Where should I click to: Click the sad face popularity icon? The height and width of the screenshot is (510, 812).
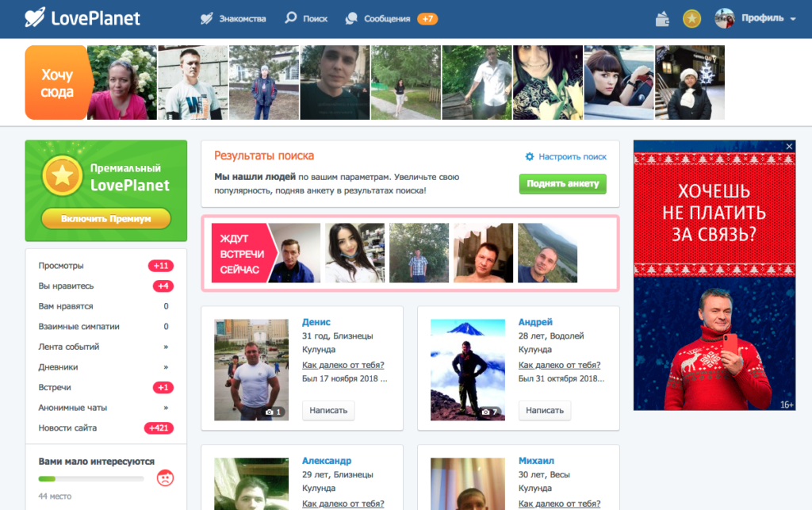[x=165, y=478]
